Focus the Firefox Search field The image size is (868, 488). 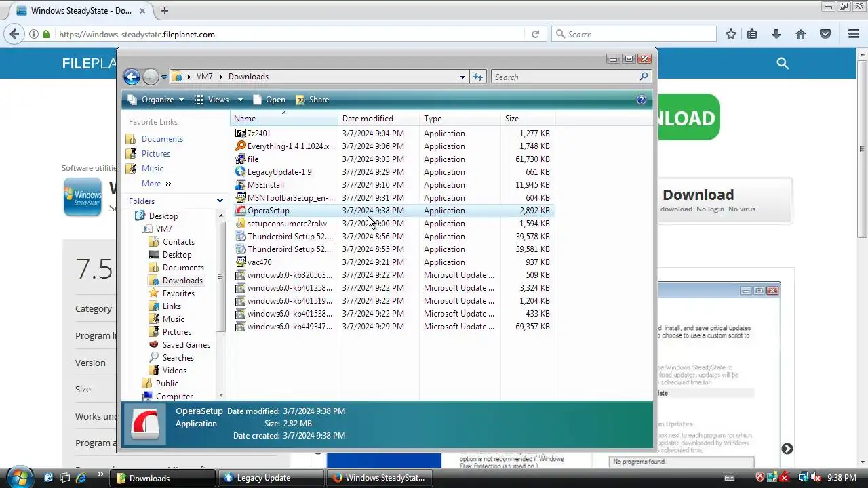[x=634, y=34]
